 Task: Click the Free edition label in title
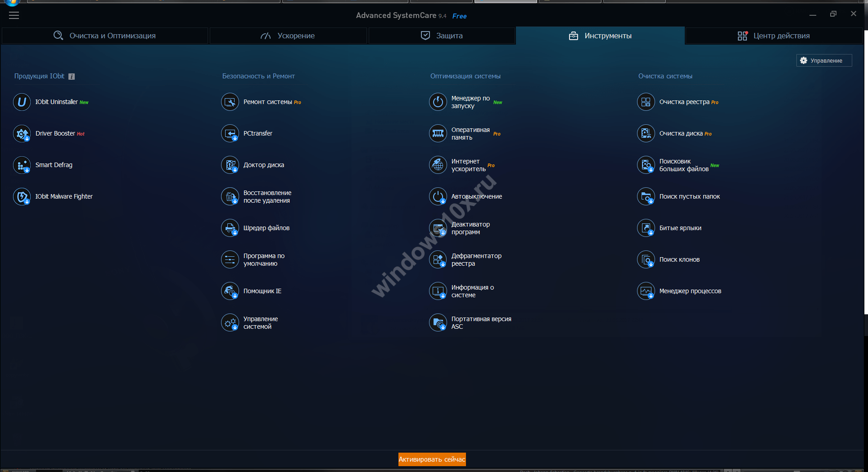pos(459,16)
